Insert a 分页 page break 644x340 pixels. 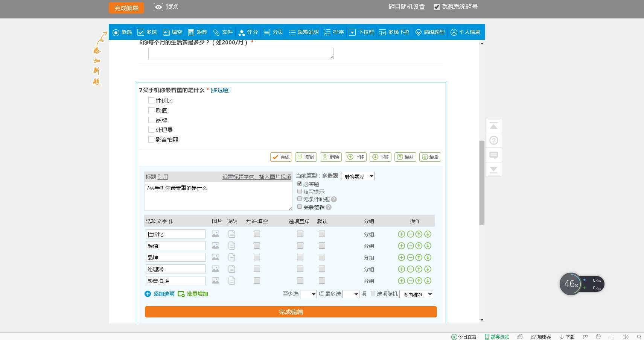click(x=273, y=32)
